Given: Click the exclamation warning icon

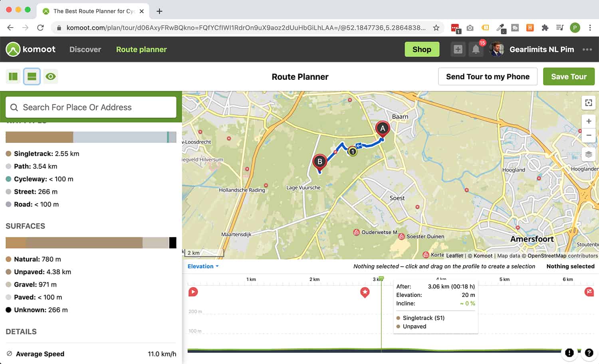Looking at the screenshot, I should [569, 353].
